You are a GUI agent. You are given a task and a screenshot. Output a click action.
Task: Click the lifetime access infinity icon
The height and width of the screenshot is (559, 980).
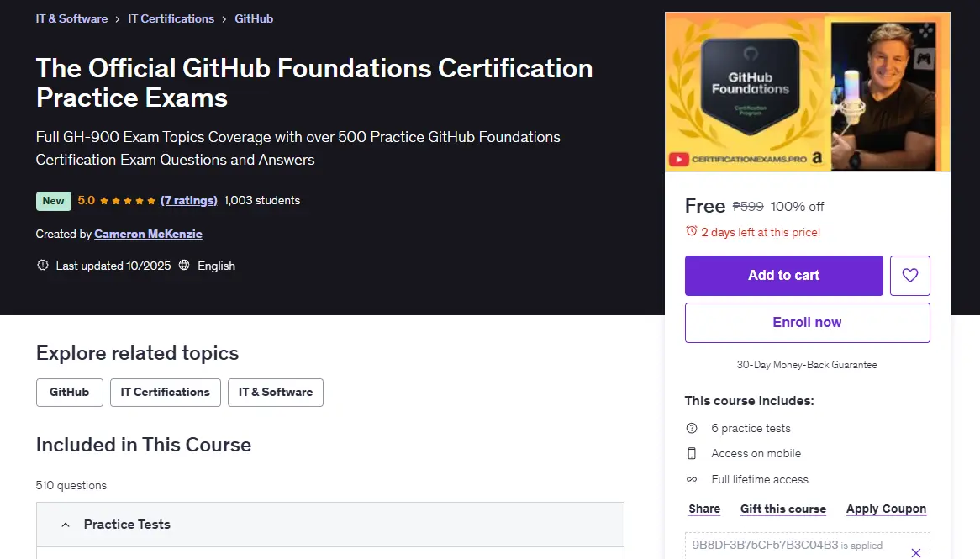691,480
